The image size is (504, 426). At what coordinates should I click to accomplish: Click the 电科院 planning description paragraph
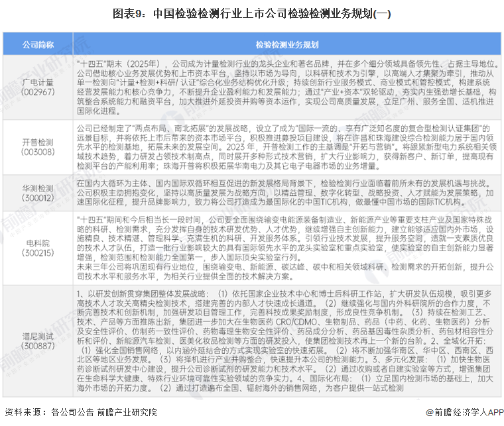(285, 248)
